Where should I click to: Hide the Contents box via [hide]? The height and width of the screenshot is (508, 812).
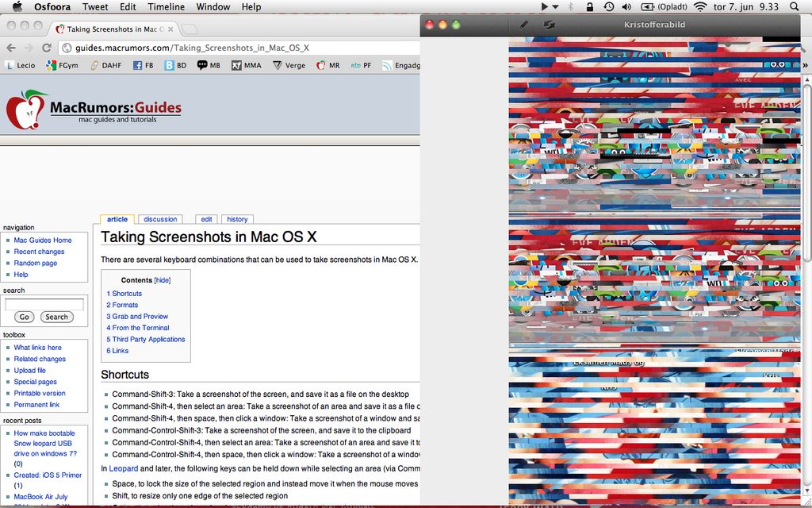(162, 280)
